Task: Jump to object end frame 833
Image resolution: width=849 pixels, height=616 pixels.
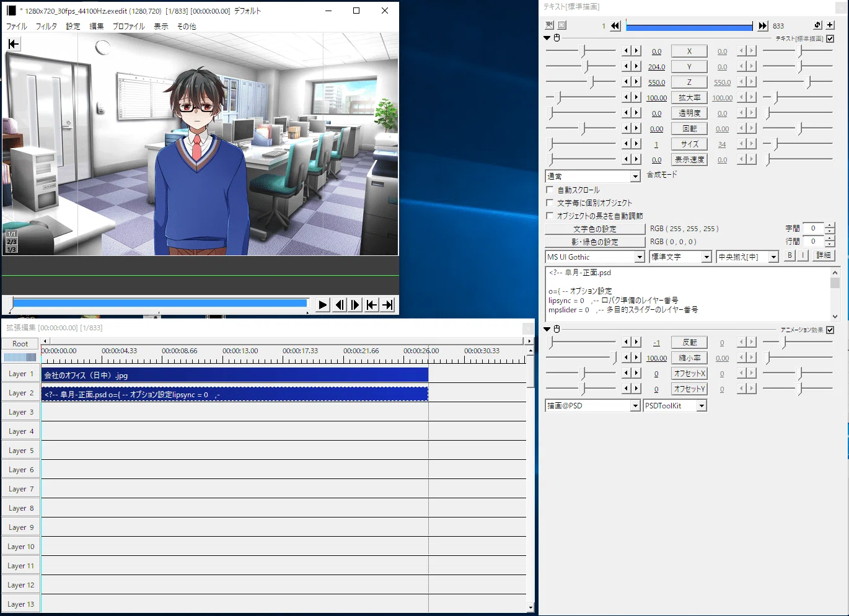Action: tap(763, 25)
